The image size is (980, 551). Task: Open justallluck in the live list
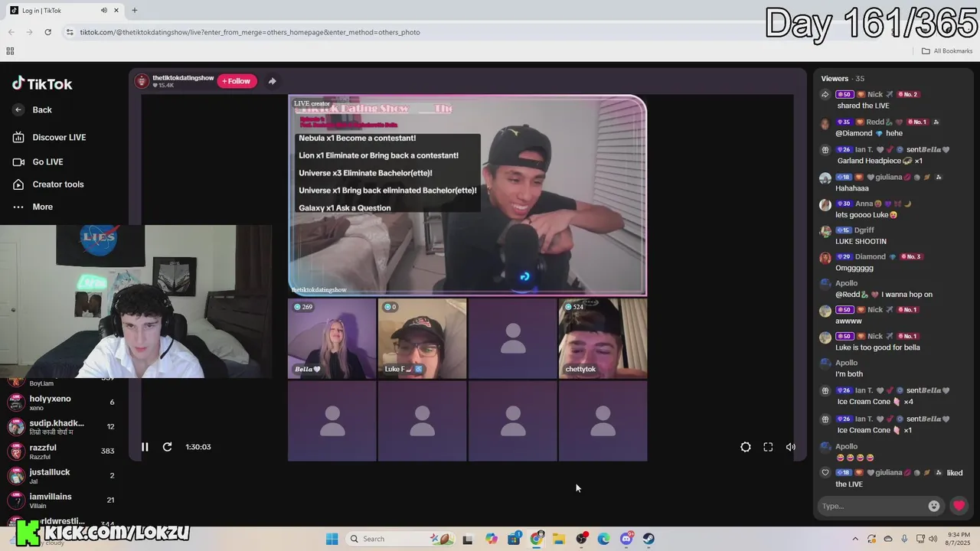61,476
